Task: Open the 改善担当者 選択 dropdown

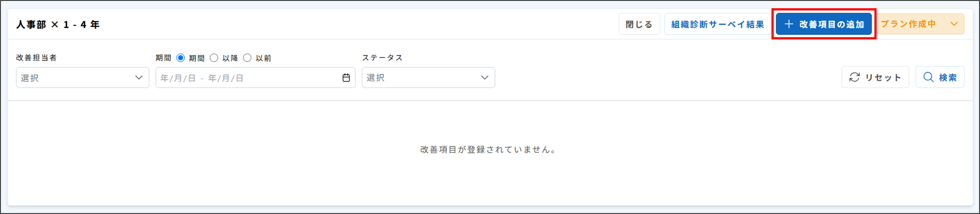Action: (x=82, y=77)
